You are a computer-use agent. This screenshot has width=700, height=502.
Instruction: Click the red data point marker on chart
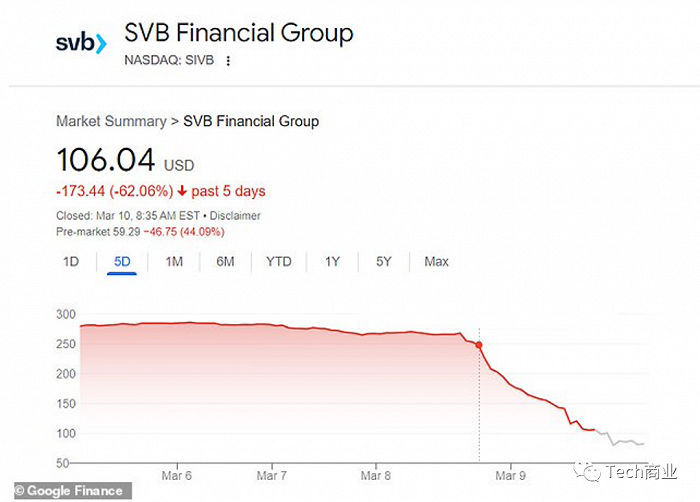(x=479, y=345)
